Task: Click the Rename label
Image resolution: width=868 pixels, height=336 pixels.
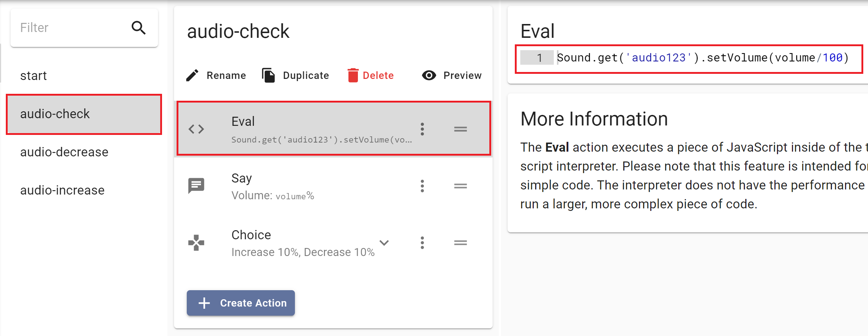Action: (226, 75)
